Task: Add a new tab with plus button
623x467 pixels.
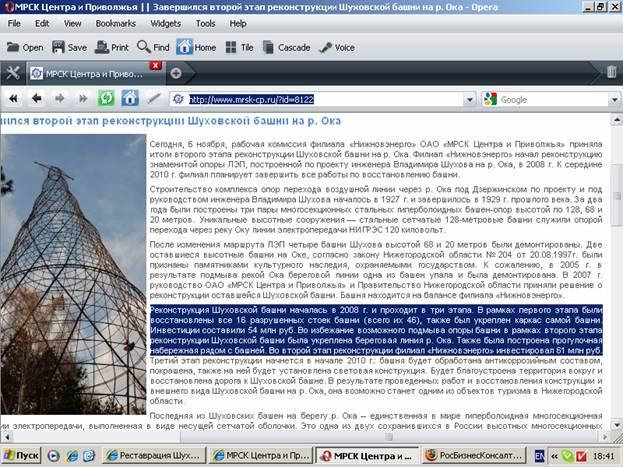Action: (176, 73)
